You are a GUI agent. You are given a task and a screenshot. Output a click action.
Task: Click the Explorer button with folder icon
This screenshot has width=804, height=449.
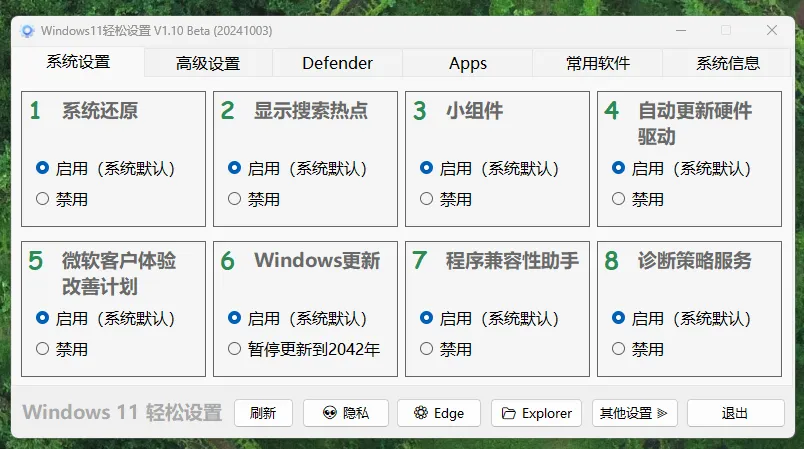click(x=536, y=413)
